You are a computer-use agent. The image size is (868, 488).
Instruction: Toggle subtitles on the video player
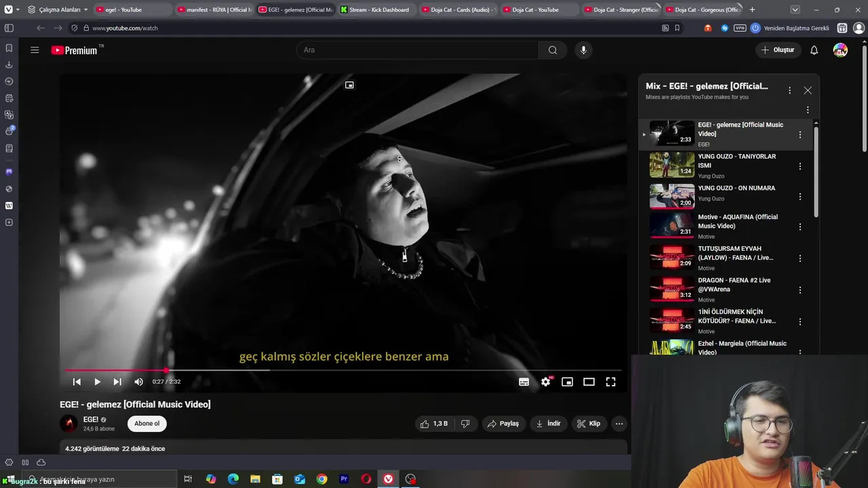click(x=524, y=382)
